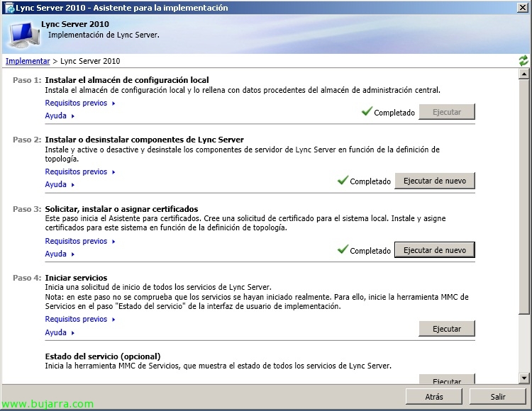Click the 'Paso 2:' label
The image size is (532, 411).
(27, 140)
